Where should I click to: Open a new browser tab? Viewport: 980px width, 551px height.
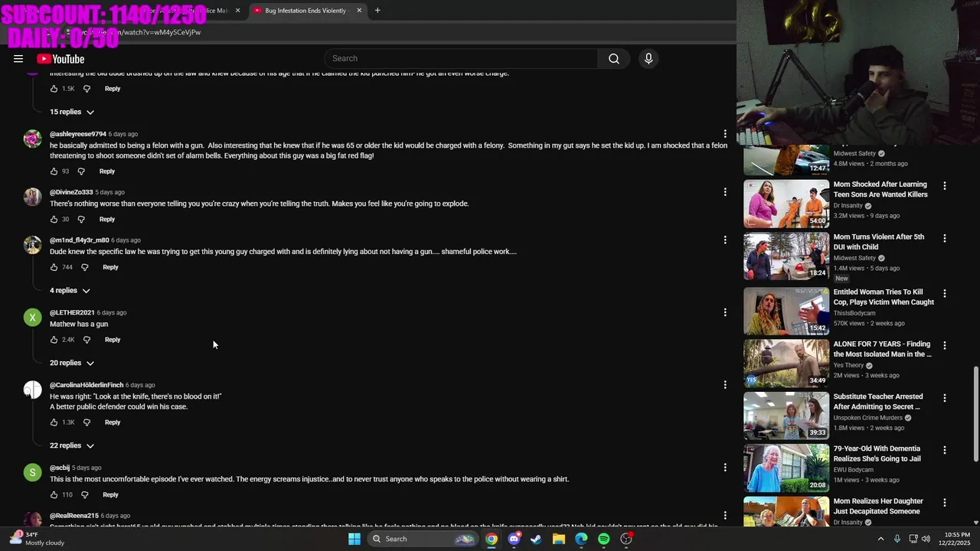pos(377,11)
